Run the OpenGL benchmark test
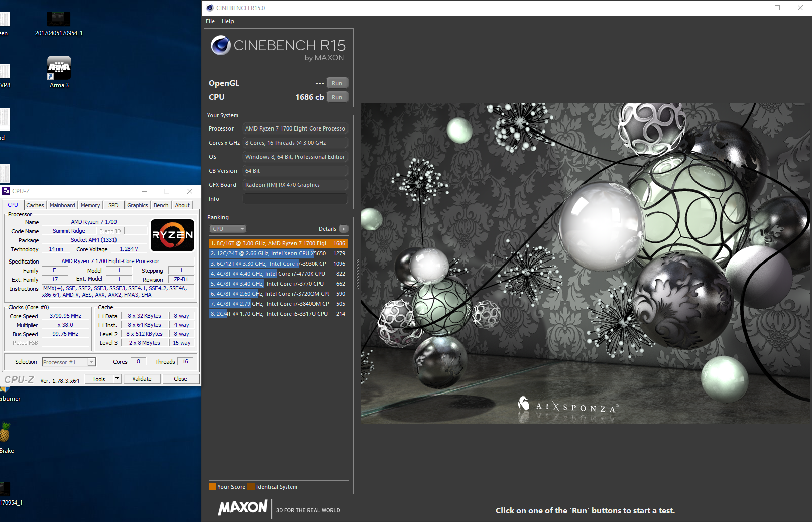This screenshot has height=522, width=812. [337, 83]
